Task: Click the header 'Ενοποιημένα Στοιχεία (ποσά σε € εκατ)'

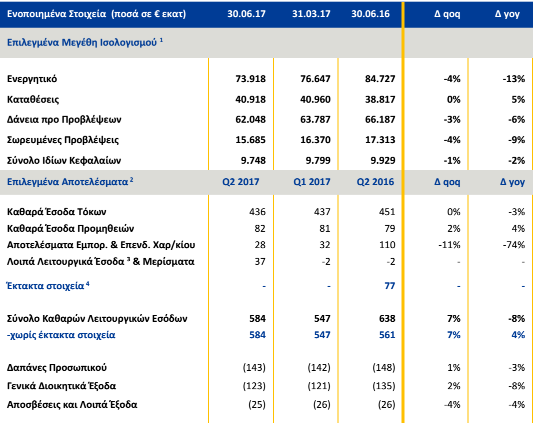Action: 96,14
